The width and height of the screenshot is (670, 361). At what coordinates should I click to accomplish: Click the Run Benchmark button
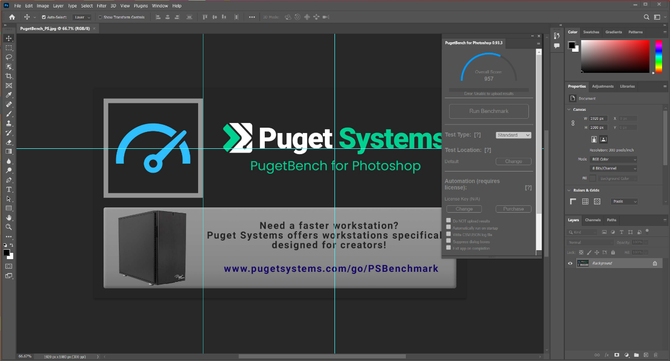[489, 111]
